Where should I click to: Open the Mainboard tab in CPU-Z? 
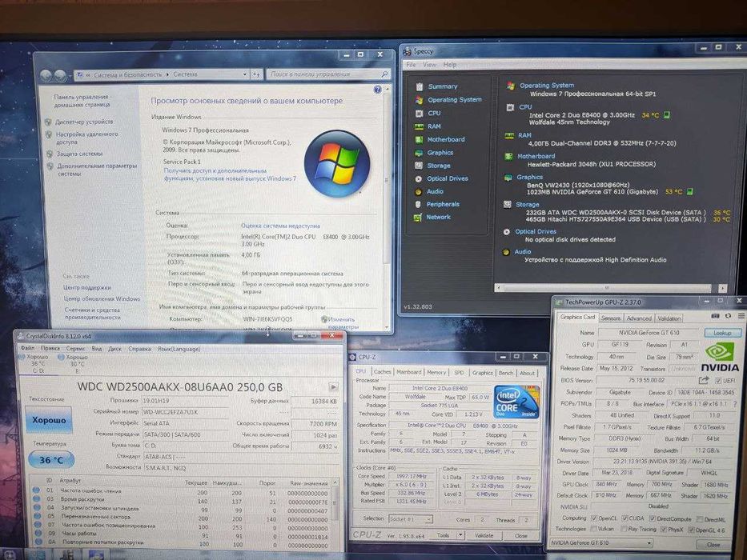(x=409, y=372)
